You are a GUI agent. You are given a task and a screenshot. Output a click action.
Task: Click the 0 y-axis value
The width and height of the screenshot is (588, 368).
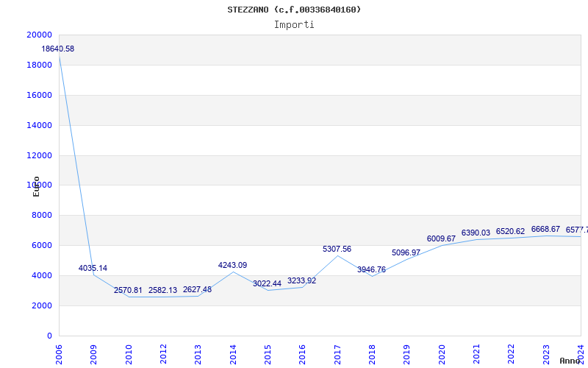click(49, 336)
